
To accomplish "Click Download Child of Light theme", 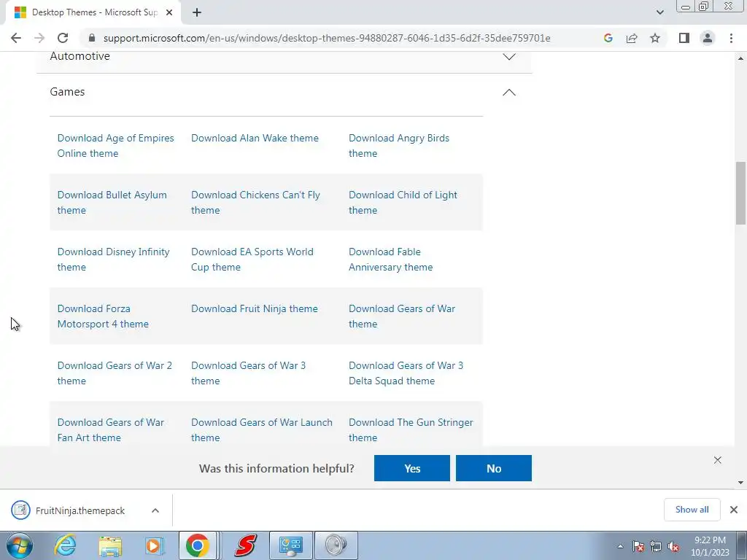I will click(403, 203).
